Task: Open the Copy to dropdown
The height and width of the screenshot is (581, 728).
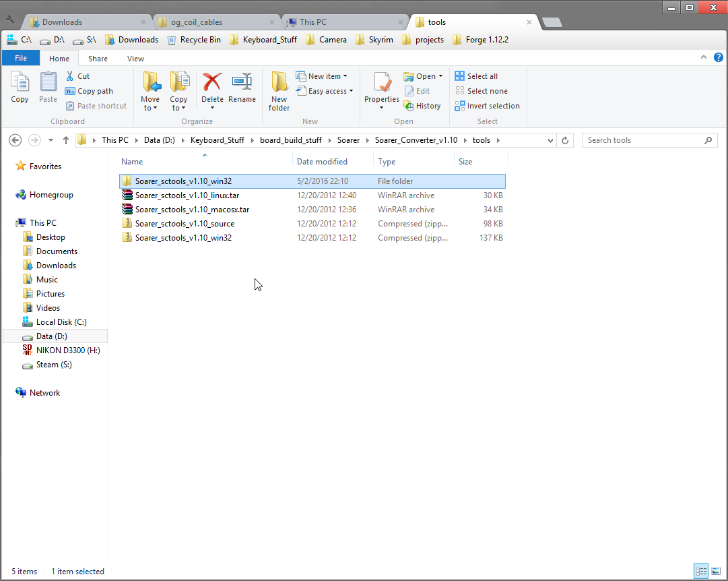Action: click(178, 109)
